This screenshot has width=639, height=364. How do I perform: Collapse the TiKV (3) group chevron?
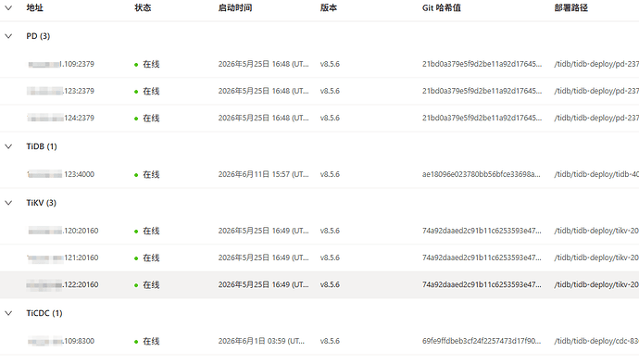8,203
